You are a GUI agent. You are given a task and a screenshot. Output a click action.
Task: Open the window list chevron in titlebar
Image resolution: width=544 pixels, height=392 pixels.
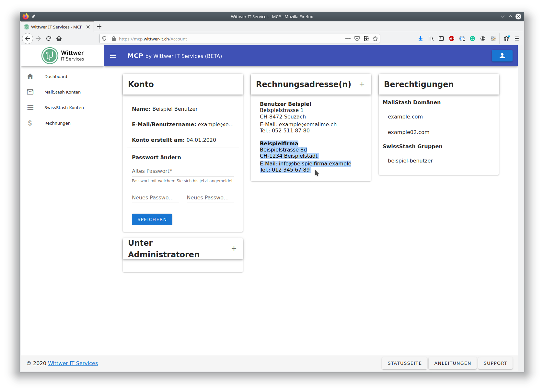pos(503,17)
